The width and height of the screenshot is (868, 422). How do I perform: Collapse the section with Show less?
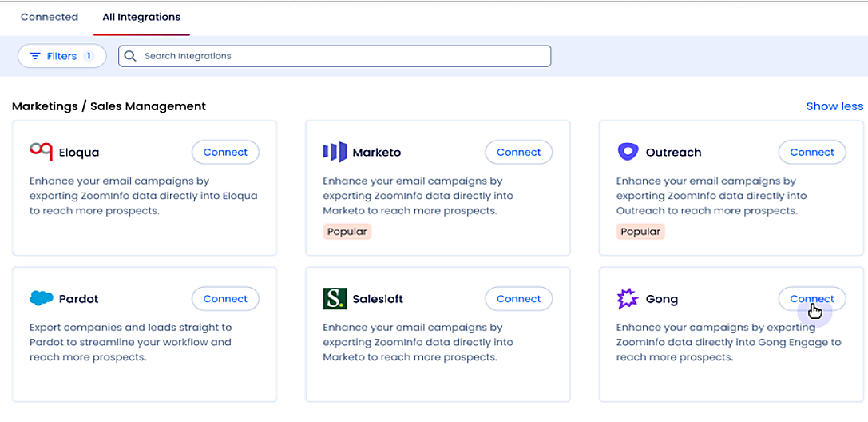(834, 106)
